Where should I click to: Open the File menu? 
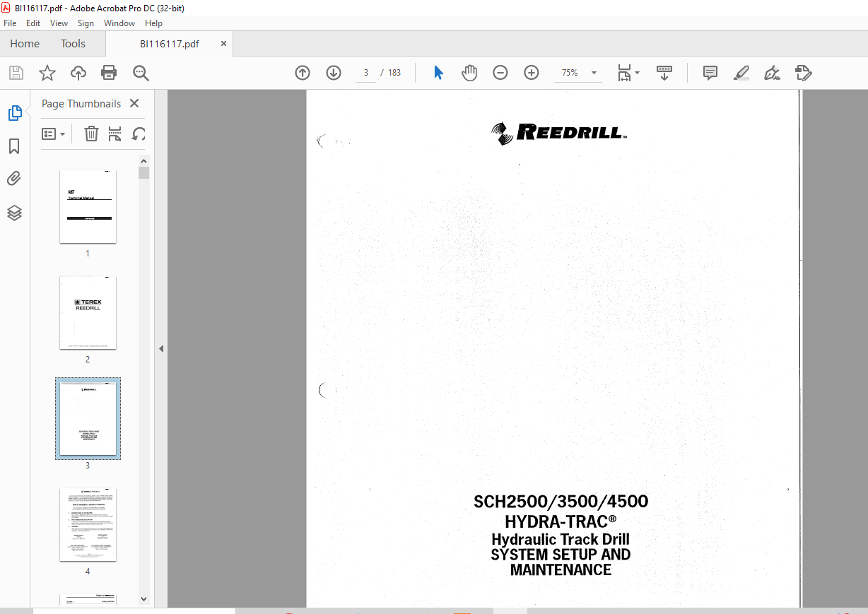click(10, 23)
